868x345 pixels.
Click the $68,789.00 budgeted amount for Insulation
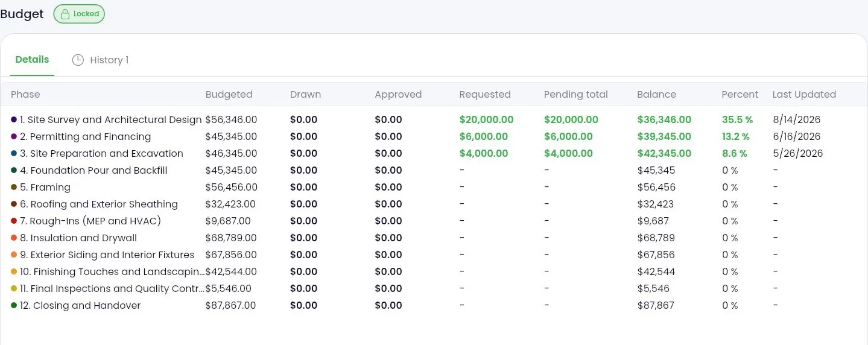tap(231, 238)
